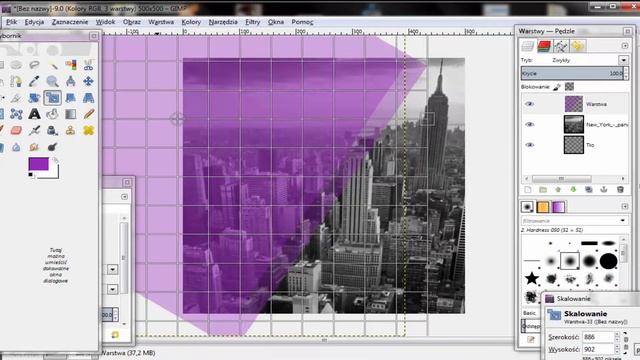Create a new layer button
The image size is (640, 360).
528,190
